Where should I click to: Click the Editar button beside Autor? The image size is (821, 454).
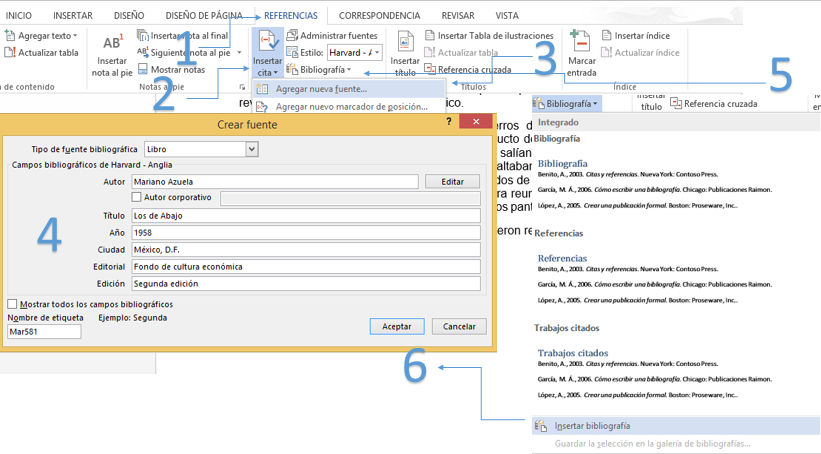[x=452, y=182]
